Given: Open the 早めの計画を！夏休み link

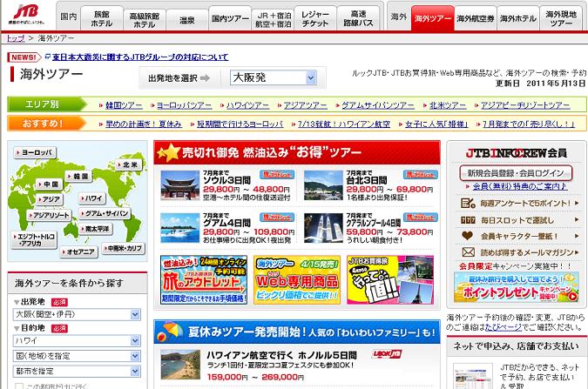Looking at the screenshot, I should [143, 124].
